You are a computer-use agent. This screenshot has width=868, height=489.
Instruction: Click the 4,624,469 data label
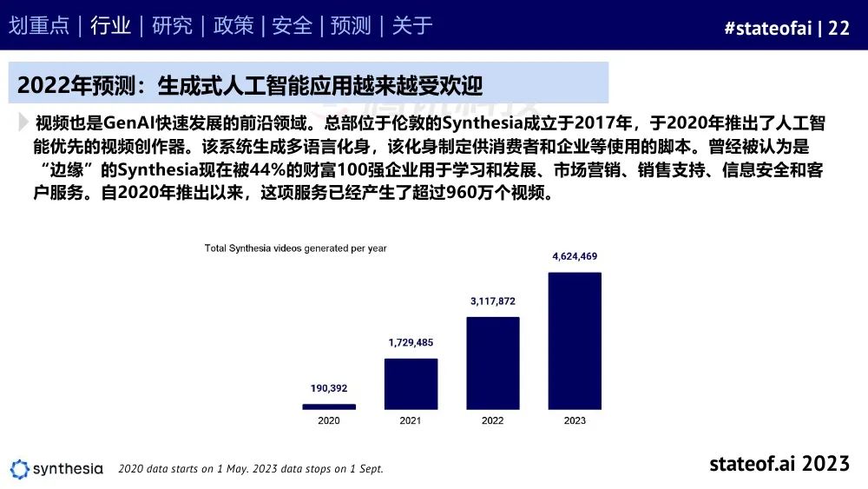point(575,256)
